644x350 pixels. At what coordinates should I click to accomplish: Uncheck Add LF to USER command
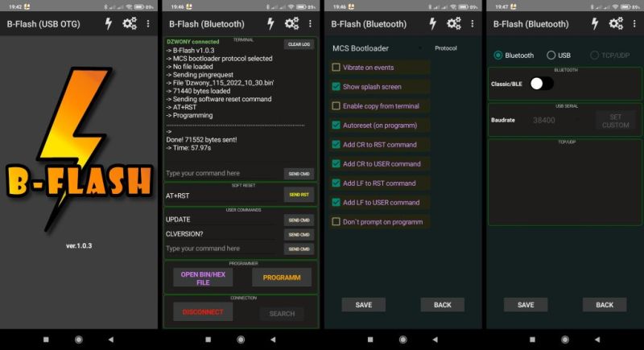tap(336, 202)
